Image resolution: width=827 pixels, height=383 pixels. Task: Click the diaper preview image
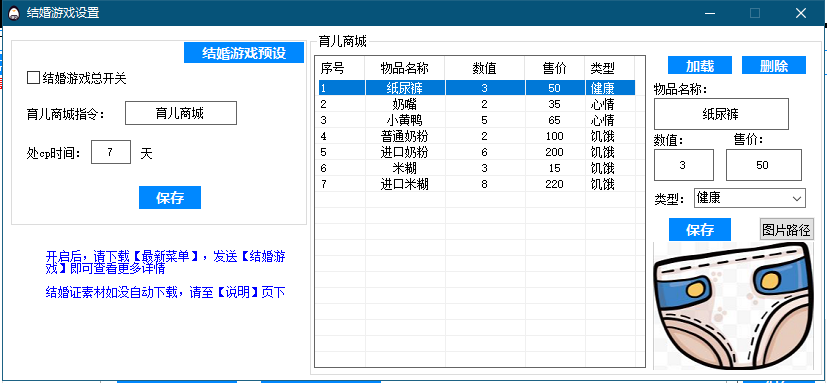point(734,306)
